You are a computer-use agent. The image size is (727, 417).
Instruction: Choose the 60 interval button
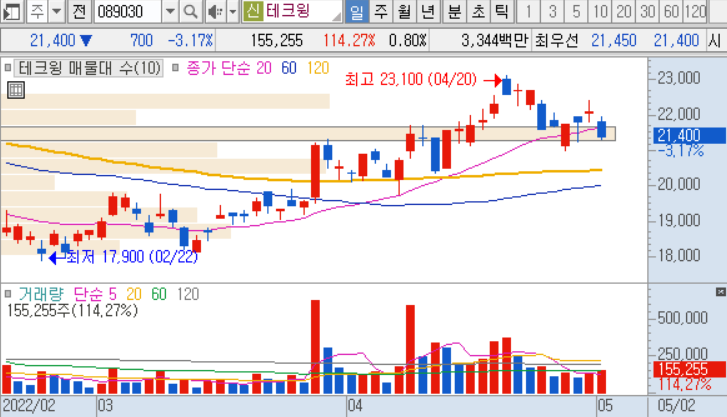pyautogui.click(x=671, y=11)
